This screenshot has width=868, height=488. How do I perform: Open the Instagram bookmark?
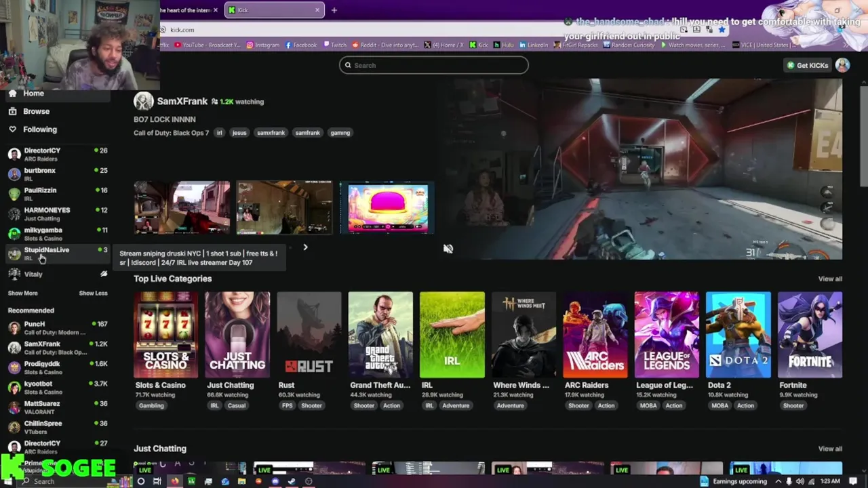262,45
